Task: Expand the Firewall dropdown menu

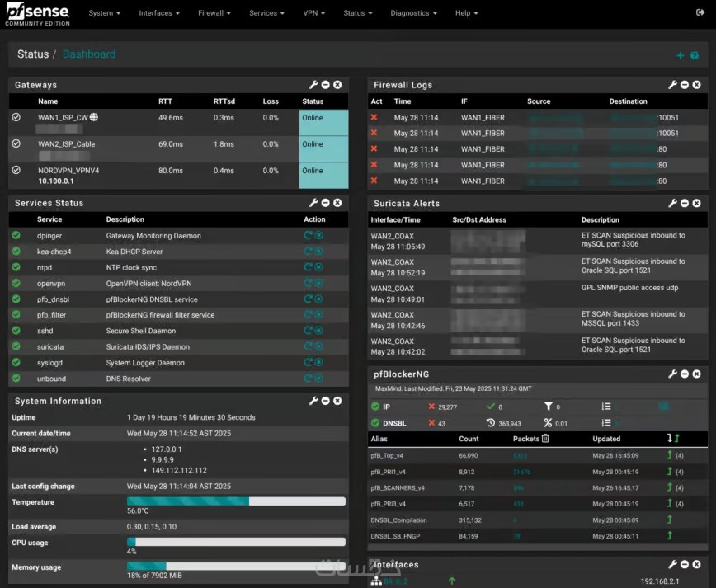Action: tap(214, 13)
